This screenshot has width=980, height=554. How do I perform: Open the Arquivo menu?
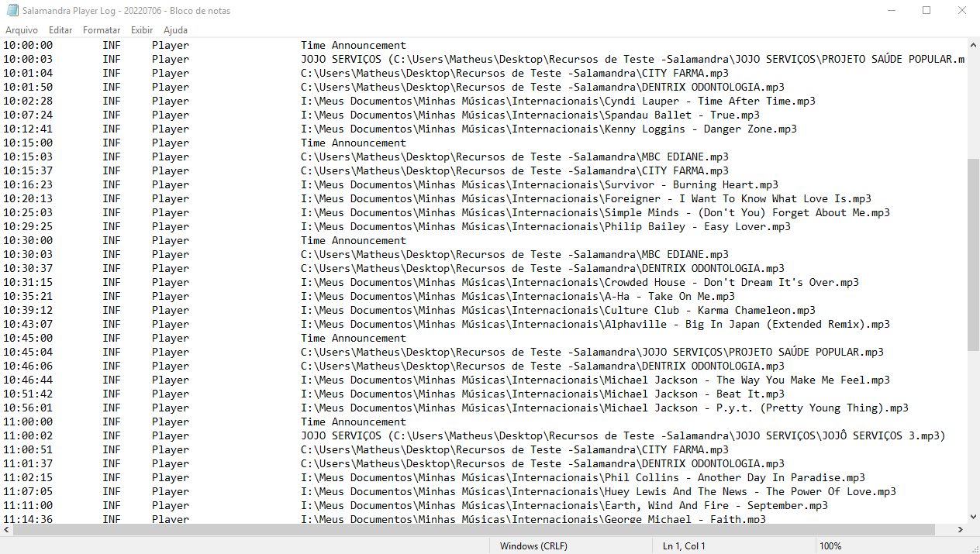click(22, 30)
